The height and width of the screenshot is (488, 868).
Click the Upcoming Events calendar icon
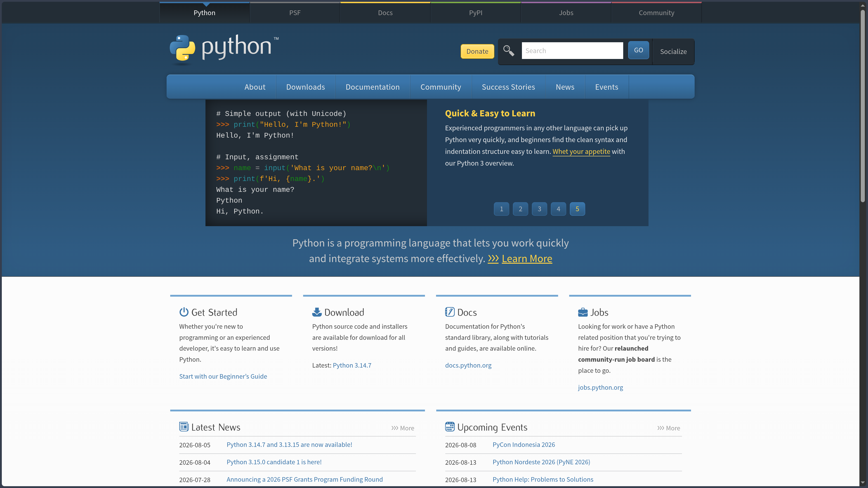click(x=450, y=426)
